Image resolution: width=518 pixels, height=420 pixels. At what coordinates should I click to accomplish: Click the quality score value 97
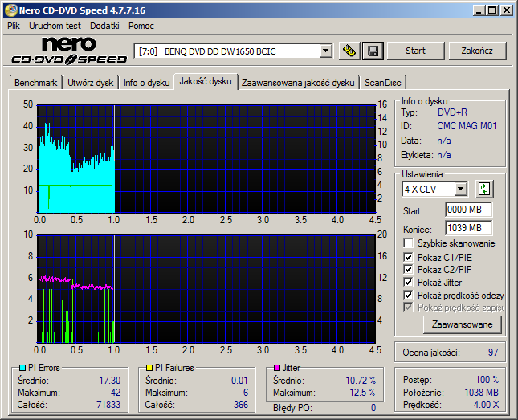[x=493, y=353]
